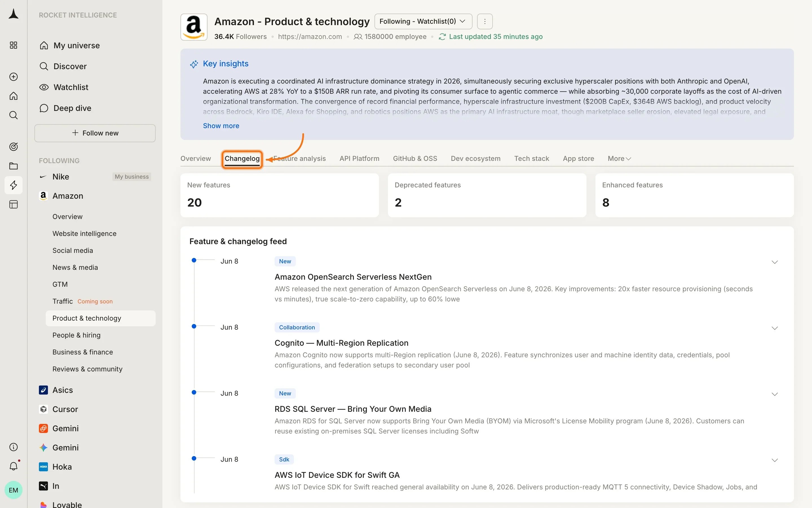Viewport: 812px width, 508px height.
Task: Click the Amazon logo thumbnail in header
Action: (x=194, y=27)
